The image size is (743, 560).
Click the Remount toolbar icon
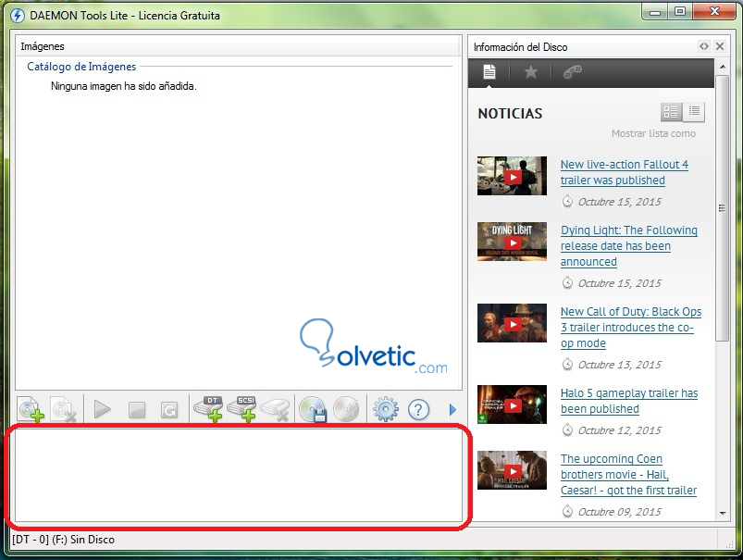pyautogui.click(x=169, y=410)
